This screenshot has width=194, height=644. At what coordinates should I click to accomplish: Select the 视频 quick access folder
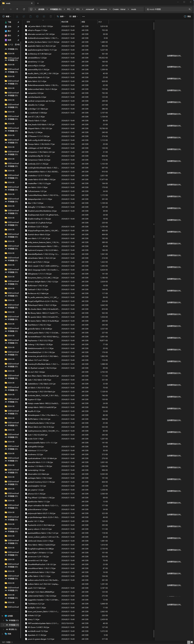tap(9, 40)
